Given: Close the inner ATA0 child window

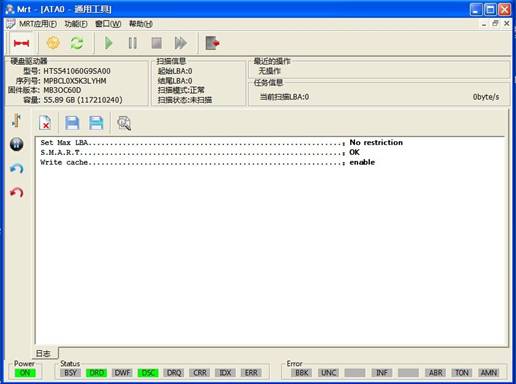Looking at the screenshot, I should pos(507,23).
